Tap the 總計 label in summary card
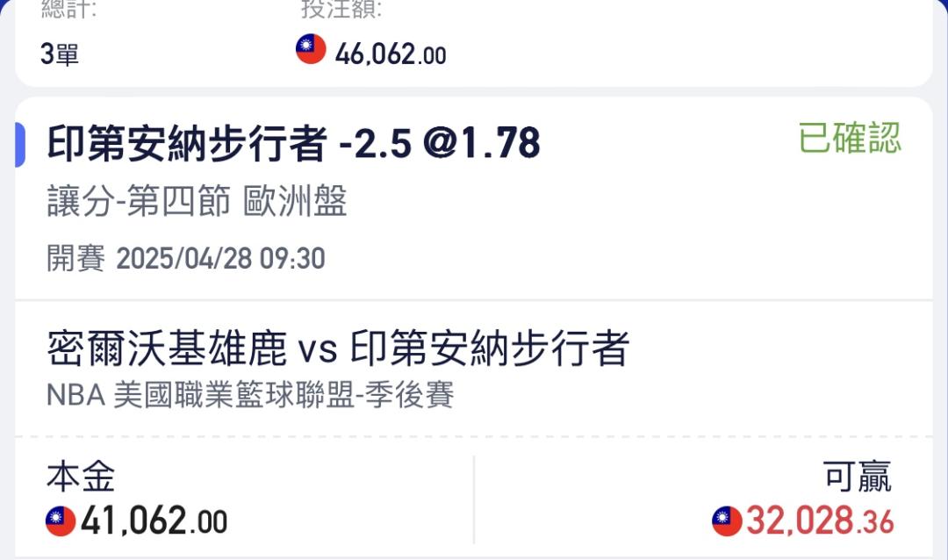Viewport: 948px width, 560px height. [x=68, y=10]
